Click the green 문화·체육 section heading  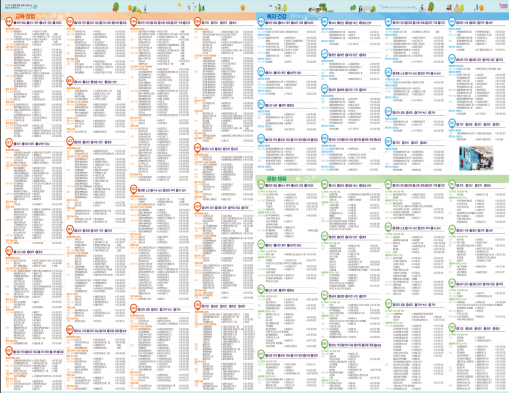pos(276,179)
